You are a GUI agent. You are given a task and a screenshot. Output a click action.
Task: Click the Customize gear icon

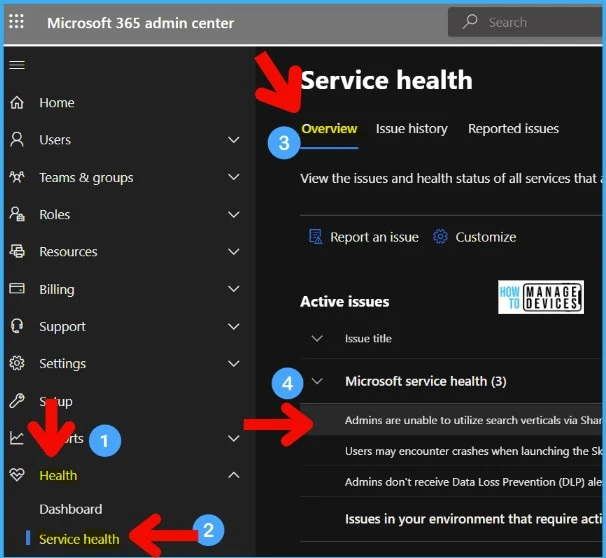[x=440, y=236]
